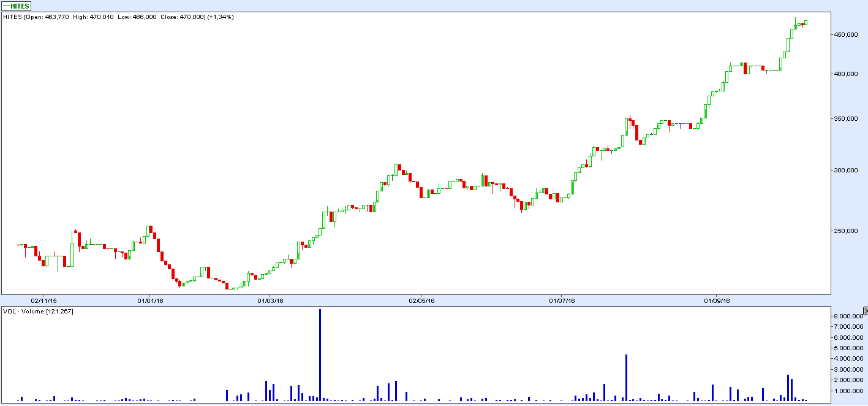Select the 01/01/16 date label
The width and height of the screenshot is (868, 406).
pos(149,301)
